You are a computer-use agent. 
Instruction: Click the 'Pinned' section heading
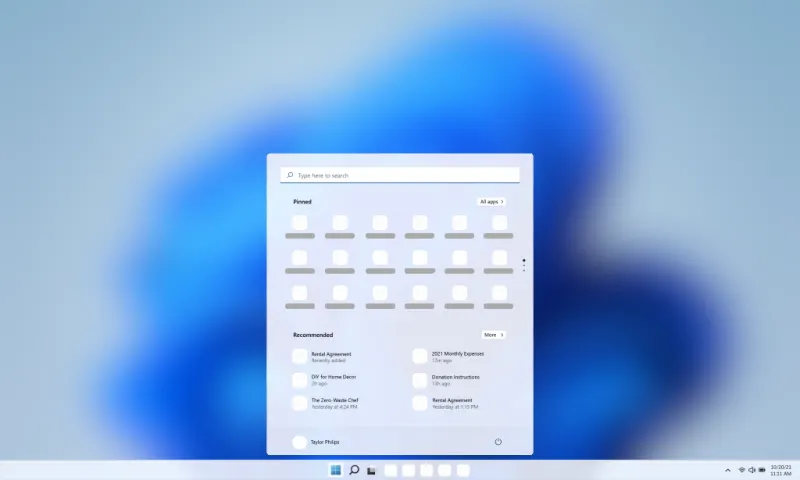click(302, 201)
